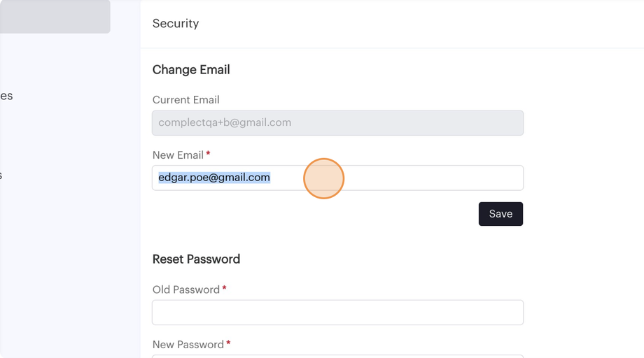Focus the Old Password input field

tap(337, 313)
